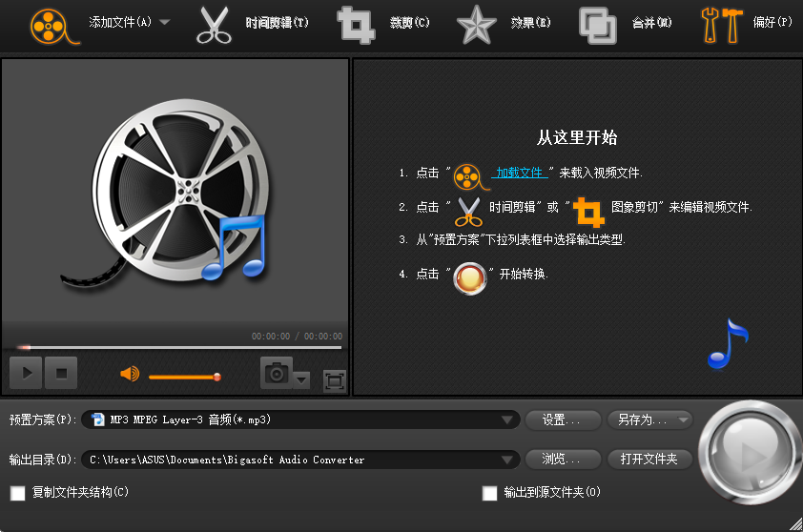Image resolution: width=803 pixels, height=532 pixels.
Task: Open 偏好(P) preferences menu
Action: click(x=772, y=22)
